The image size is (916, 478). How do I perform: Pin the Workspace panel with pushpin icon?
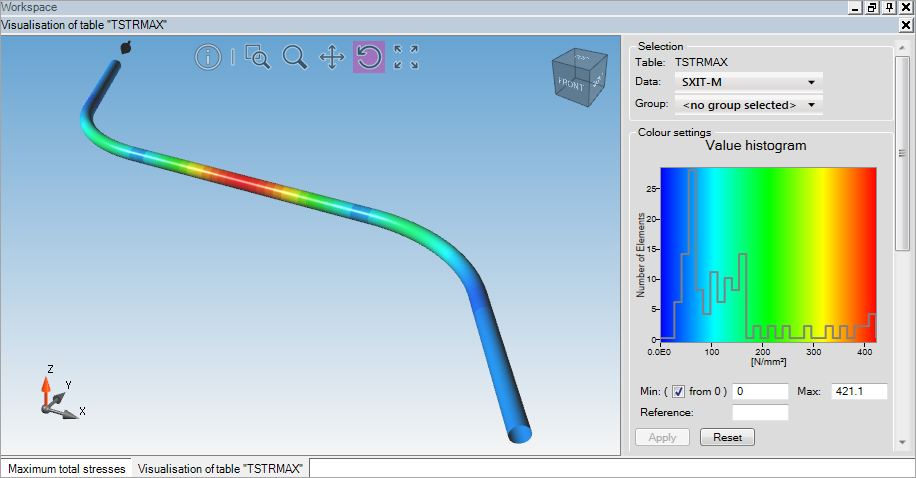pyautogui.click(x=889, y=8)
